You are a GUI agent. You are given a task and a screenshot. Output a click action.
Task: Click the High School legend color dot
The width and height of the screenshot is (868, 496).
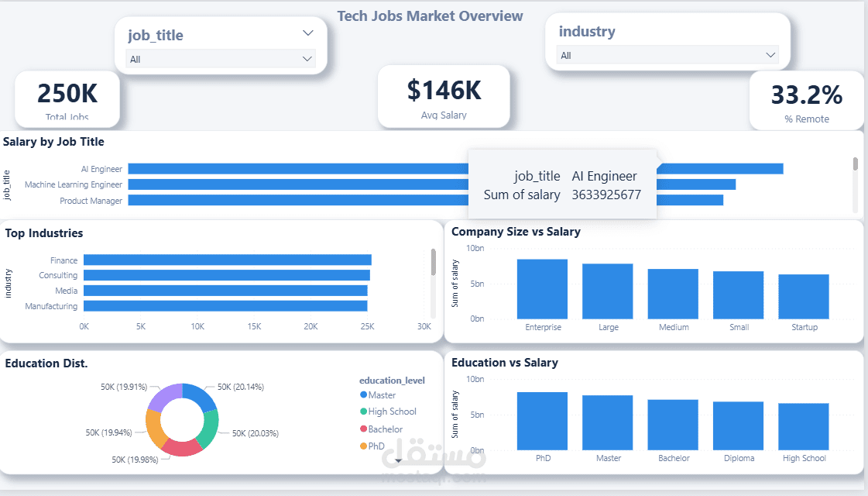[x=364, y=412]
